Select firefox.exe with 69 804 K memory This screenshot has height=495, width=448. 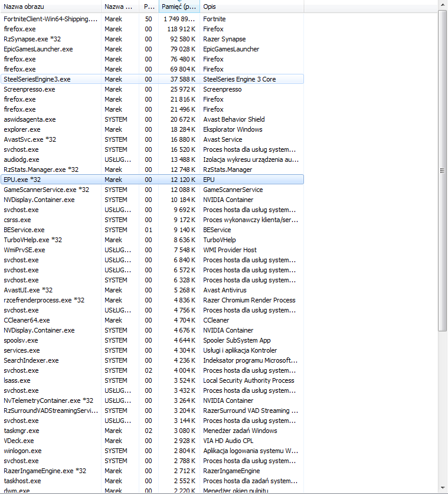click(x=152, y=69)
